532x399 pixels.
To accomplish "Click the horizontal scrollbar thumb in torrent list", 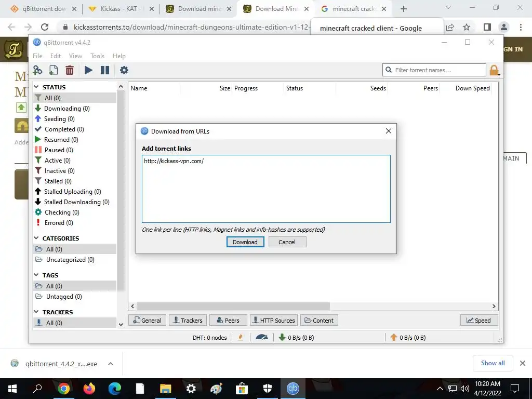I will [233, 307].
